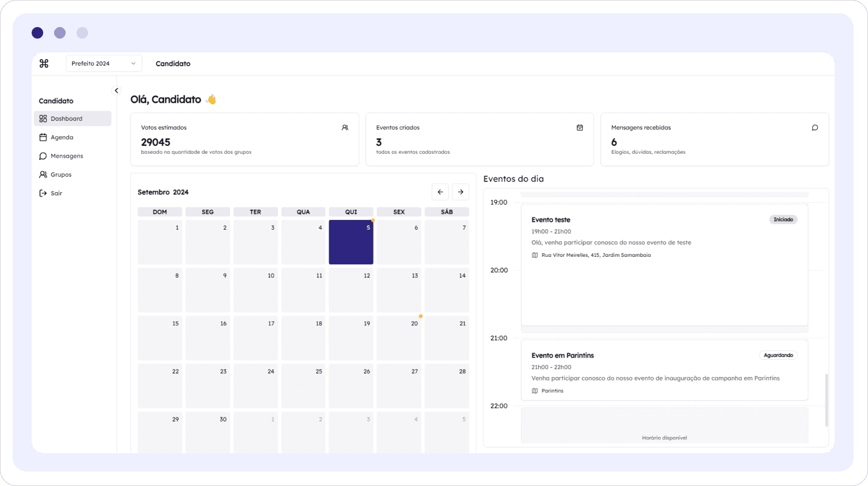The image size is (868, 486).
Task: Select September 28 in calendar
Action: tap(447, 386)
